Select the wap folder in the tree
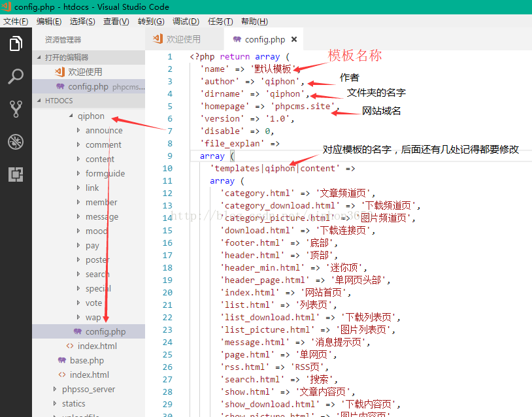Viewport: 532px width, 417px height. tap(93, 317)
